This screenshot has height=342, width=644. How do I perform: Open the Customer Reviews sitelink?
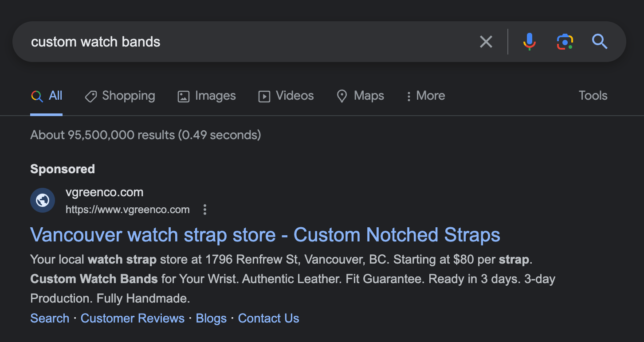click(x=132, y=318)
